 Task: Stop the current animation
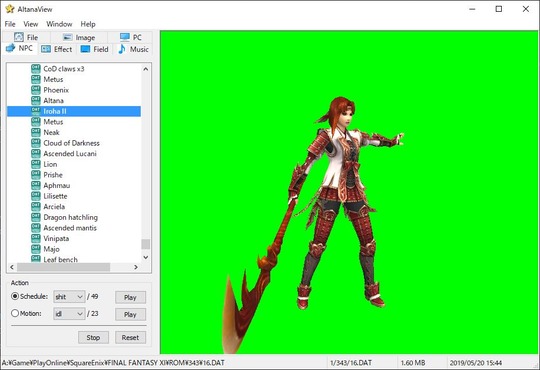click(x=93, y=337)
